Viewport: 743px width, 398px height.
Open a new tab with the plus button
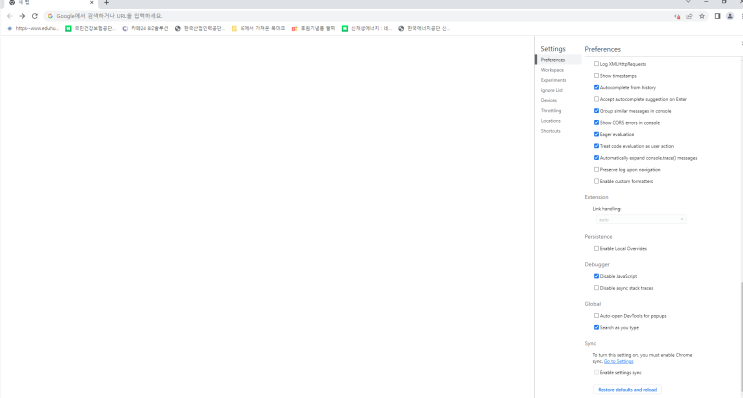106,2
